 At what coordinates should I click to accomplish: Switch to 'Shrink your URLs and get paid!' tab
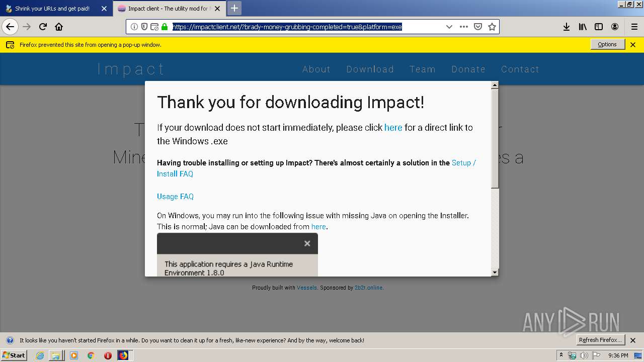[x=52, y=9]
